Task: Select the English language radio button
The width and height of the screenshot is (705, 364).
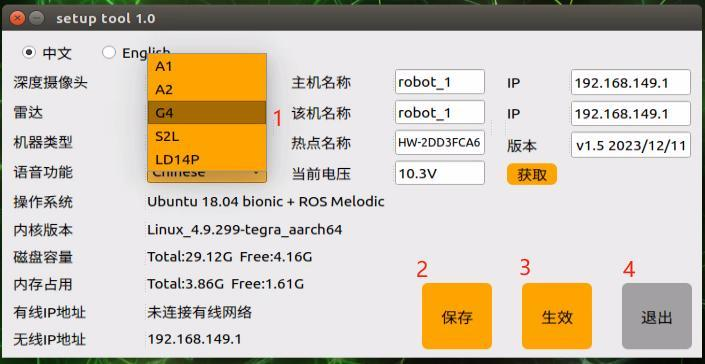Action: coord(109,53)
